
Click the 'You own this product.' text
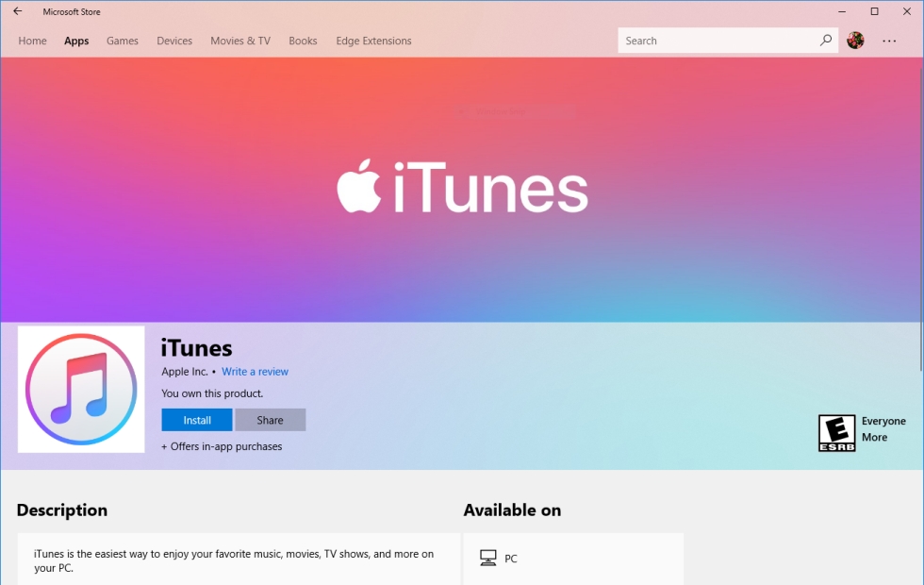tap(212, 393)
